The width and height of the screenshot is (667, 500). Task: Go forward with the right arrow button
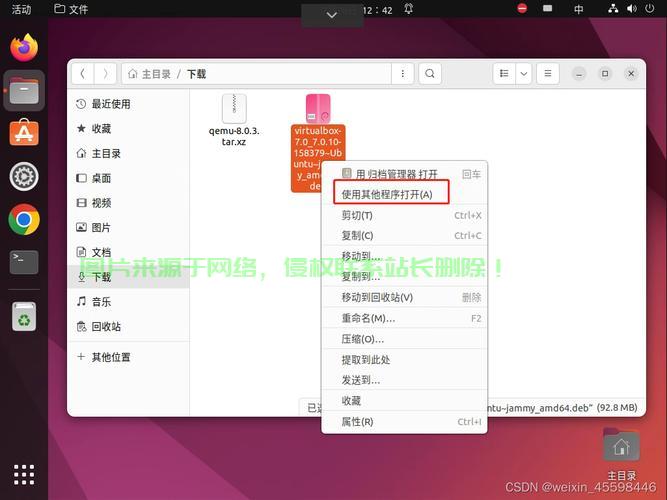click(x=105, y=74)
